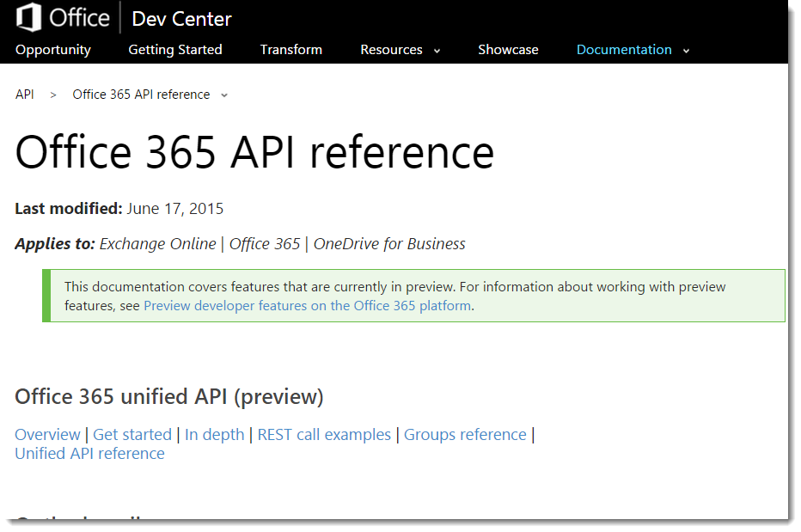
Task: Click the OneDrive for Business text
Action: [x=389, y=244]
